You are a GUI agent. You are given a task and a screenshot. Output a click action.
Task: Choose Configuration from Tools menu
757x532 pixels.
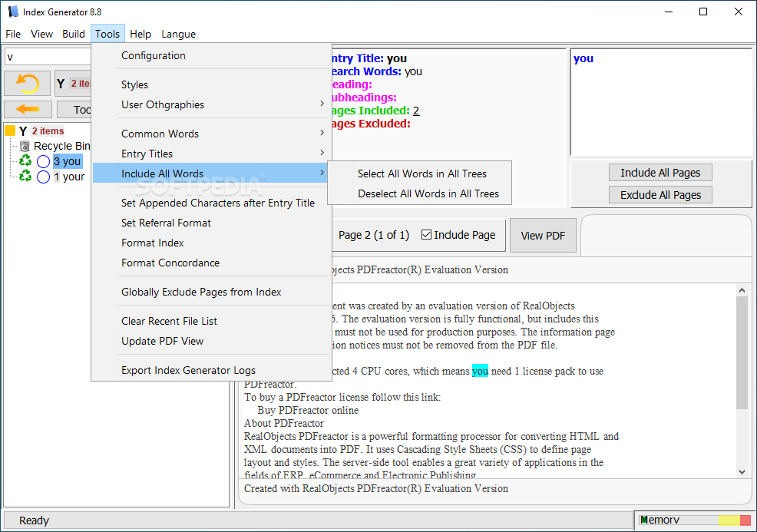point(211,55)
